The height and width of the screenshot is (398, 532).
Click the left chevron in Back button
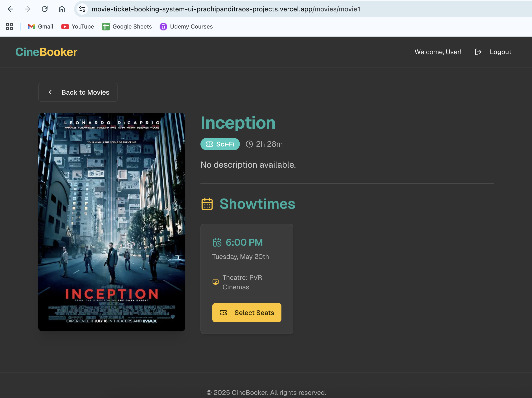(50, 92)
